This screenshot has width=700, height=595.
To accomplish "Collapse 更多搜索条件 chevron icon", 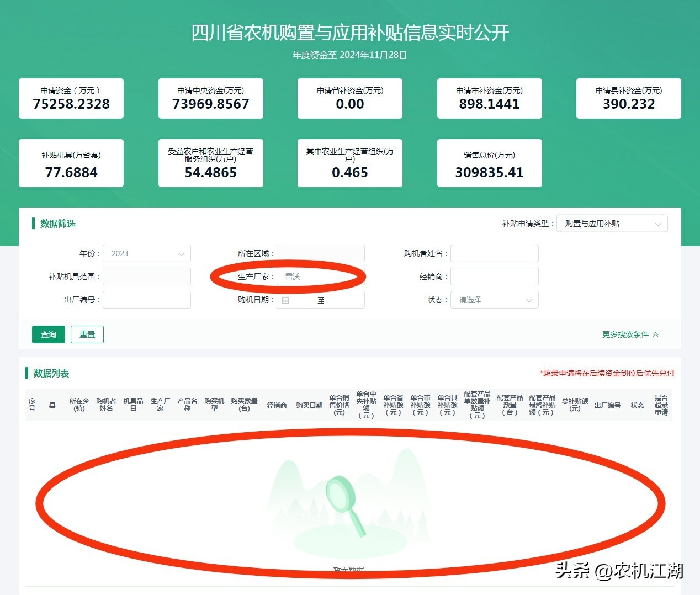I will pos(655,334).
